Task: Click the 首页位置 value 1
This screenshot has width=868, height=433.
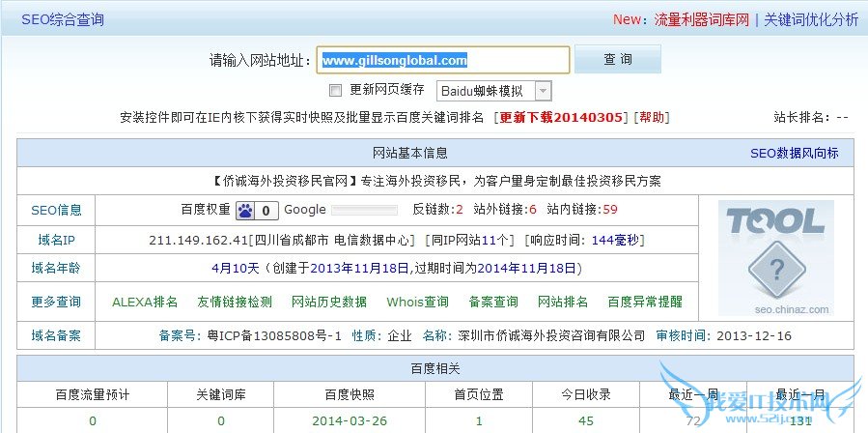Action: 479,420
